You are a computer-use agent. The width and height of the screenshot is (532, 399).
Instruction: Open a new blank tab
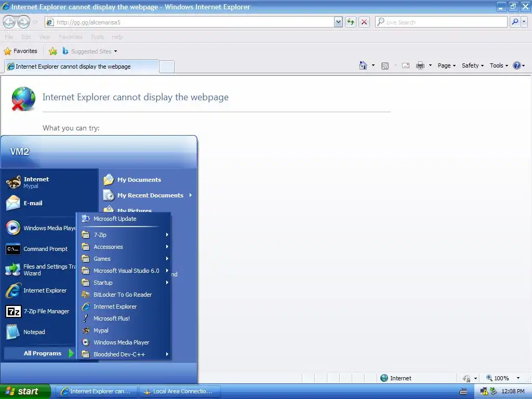tap(167, 67)
